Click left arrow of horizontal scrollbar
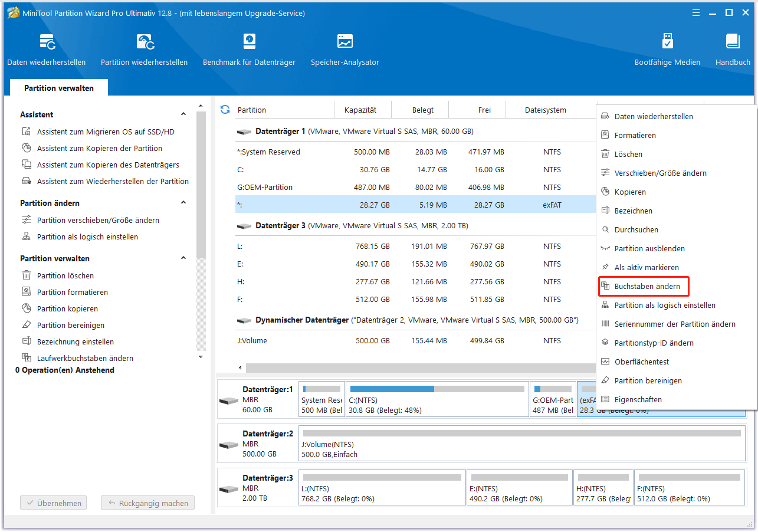758x532 pixels. (x=240, y=368)
